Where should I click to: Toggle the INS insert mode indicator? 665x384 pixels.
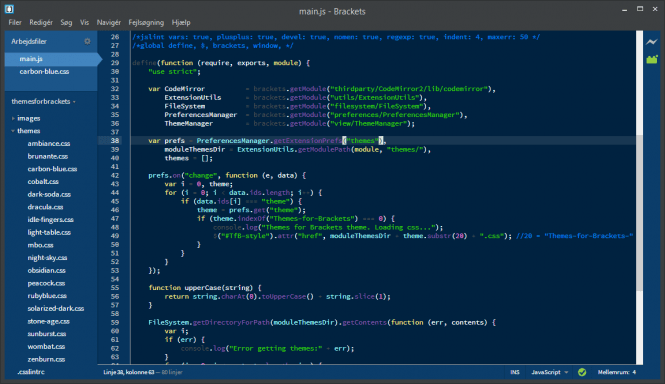pos(515,372)
